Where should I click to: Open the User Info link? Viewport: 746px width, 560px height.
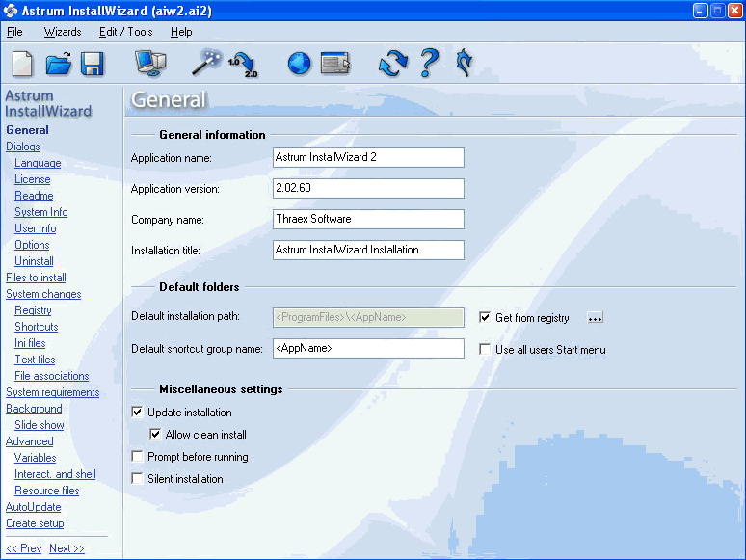36,228
